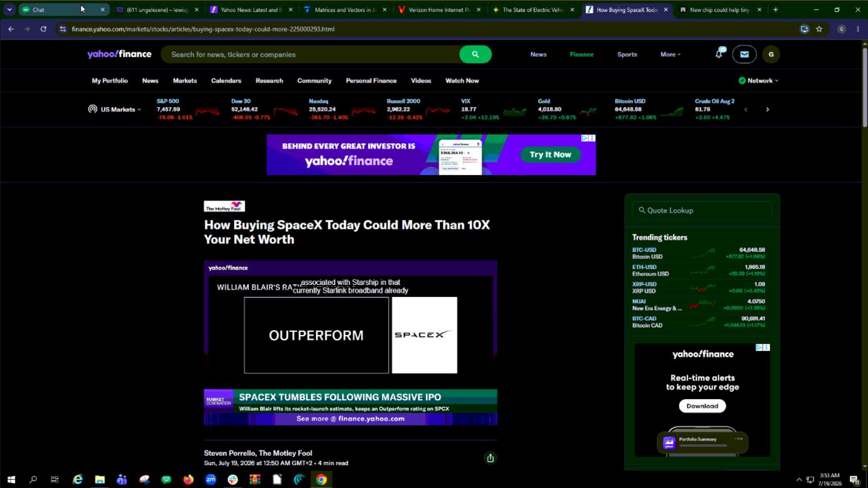Image resolution: width=868 pixels, height=488 pixels.
Task: Focus the news, tickers or companies search box
Action: tap(310, 54)
